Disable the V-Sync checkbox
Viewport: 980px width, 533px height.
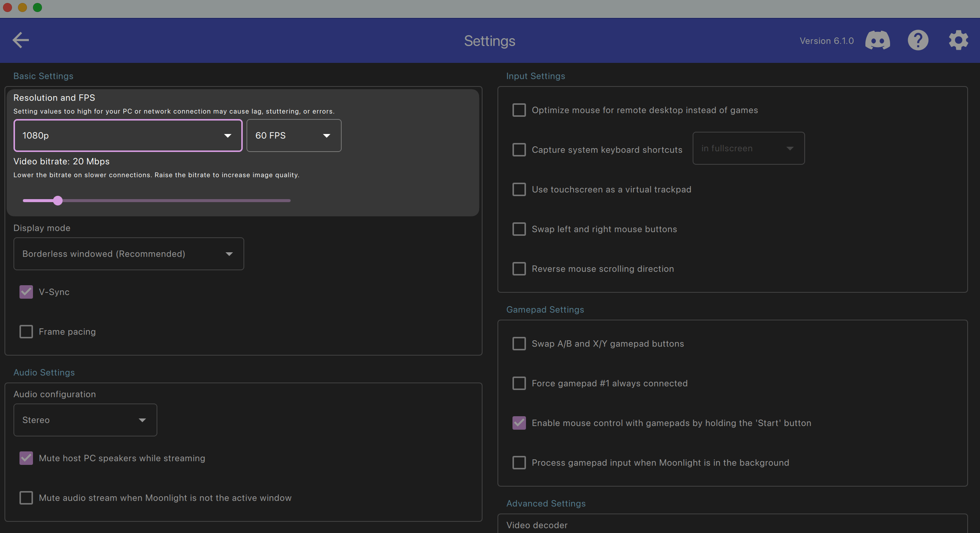(x=26, y=292)
